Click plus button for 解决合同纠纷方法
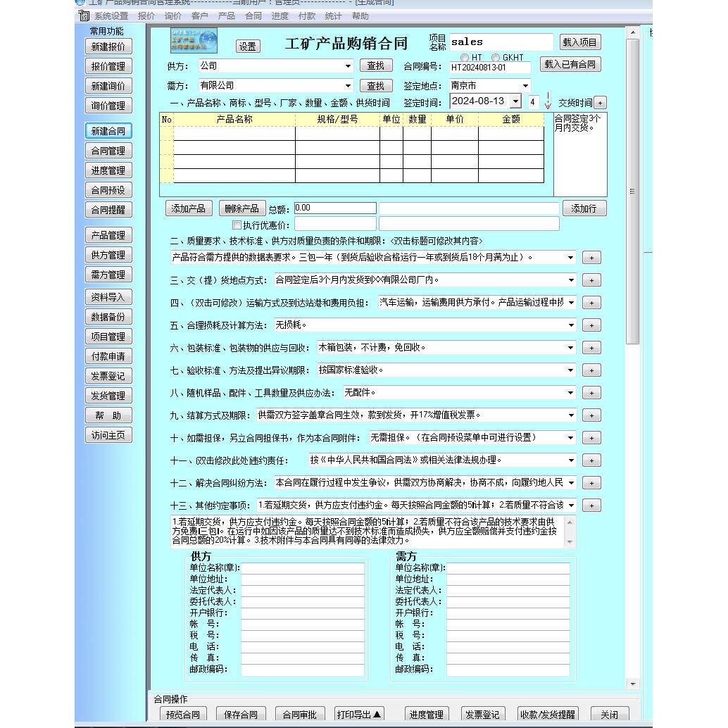This screenshot has height=728, width=728. pyautogui.click(x=591, y=483)
